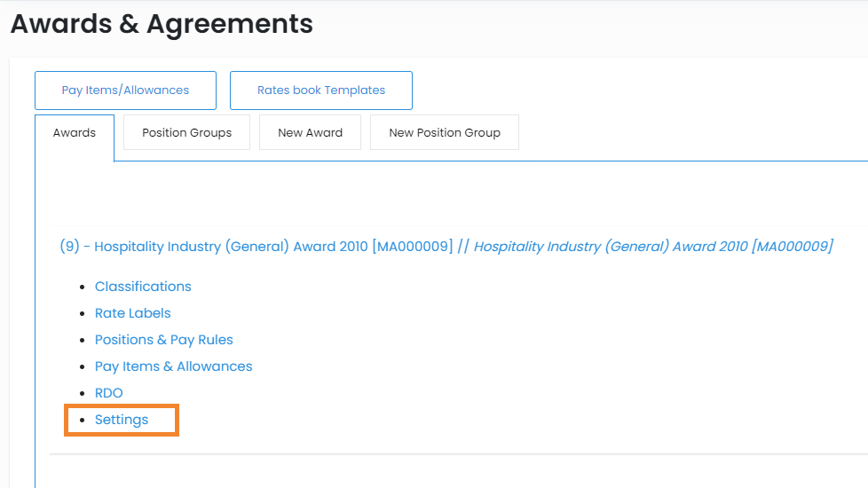This screenshot has height=488, width=868.
Task: Click the Awards & Agreements page heading
Action: pyautogui.click(x=162, y=24)
